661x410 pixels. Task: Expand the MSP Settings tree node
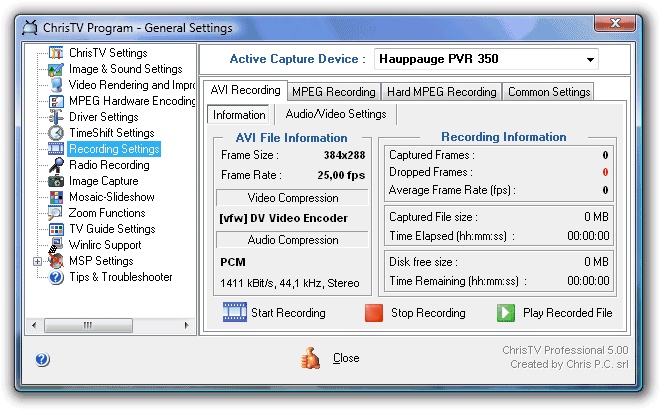(38, 261)
